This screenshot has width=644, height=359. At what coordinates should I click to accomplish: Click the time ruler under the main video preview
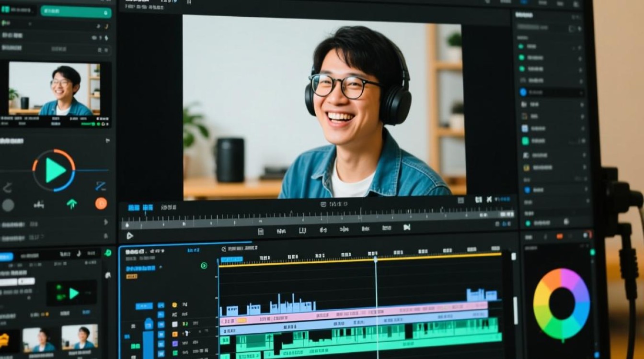[x=318, y=220]
